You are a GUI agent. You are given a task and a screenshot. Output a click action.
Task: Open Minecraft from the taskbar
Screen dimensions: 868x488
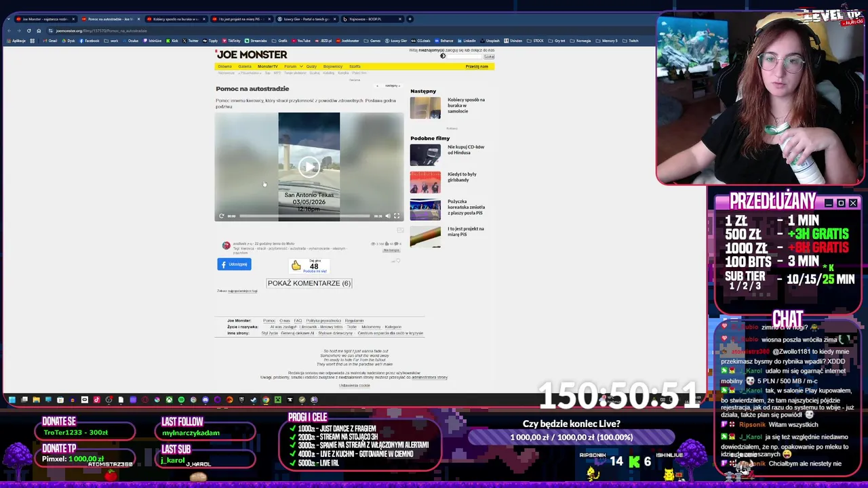click(x=277, y=400)
